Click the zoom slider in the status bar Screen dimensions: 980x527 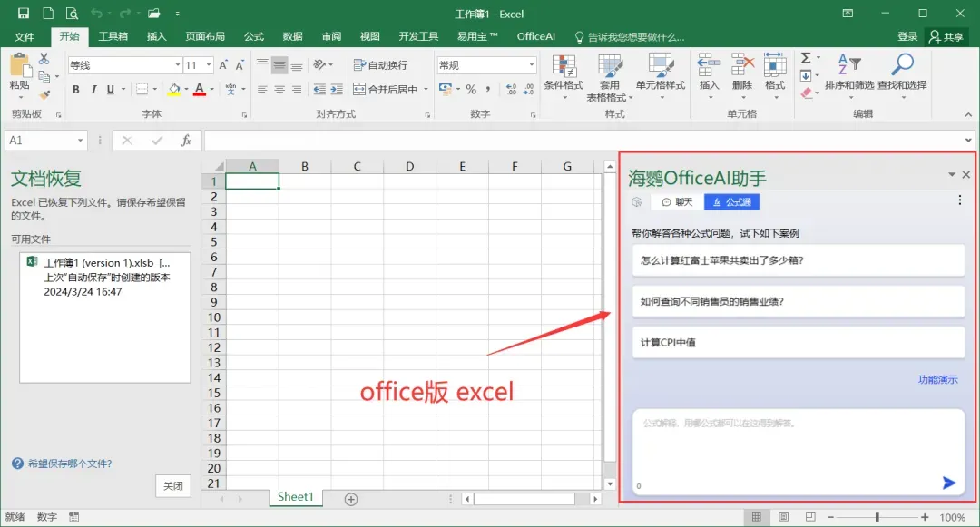point(877,517)
